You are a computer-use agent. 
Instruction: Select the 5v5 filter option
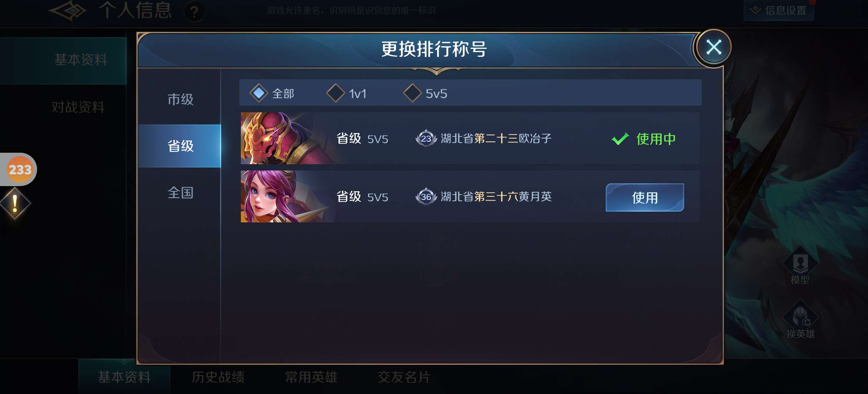(425, 93)
